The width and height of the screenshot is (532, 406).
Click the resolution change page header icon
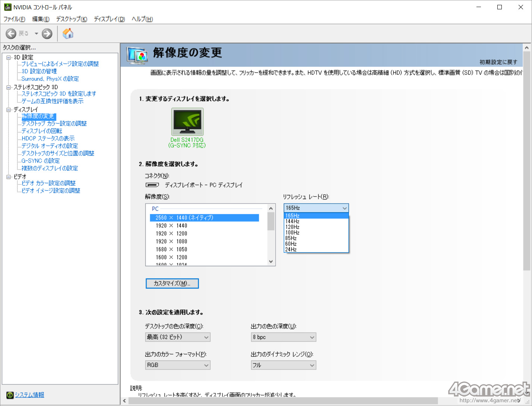tap(137, 56)
